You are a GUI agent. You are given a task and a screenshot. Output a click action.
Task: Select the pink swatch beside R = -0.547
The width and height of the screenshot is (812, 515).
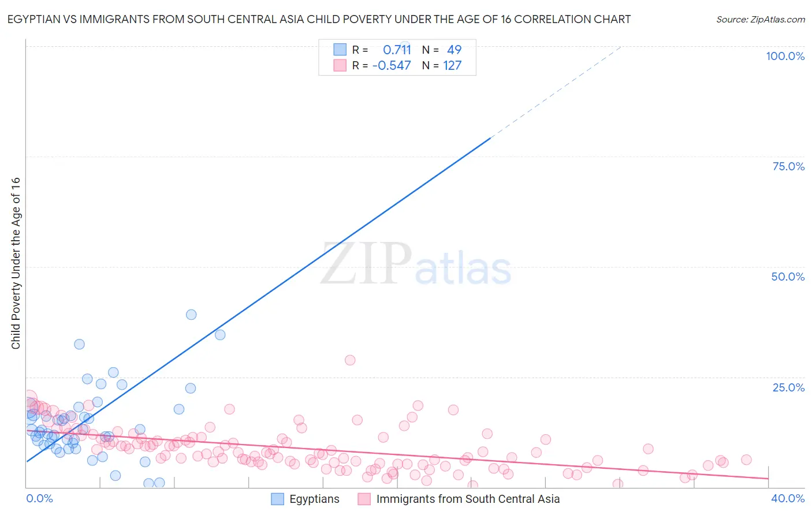click(340, 65)
